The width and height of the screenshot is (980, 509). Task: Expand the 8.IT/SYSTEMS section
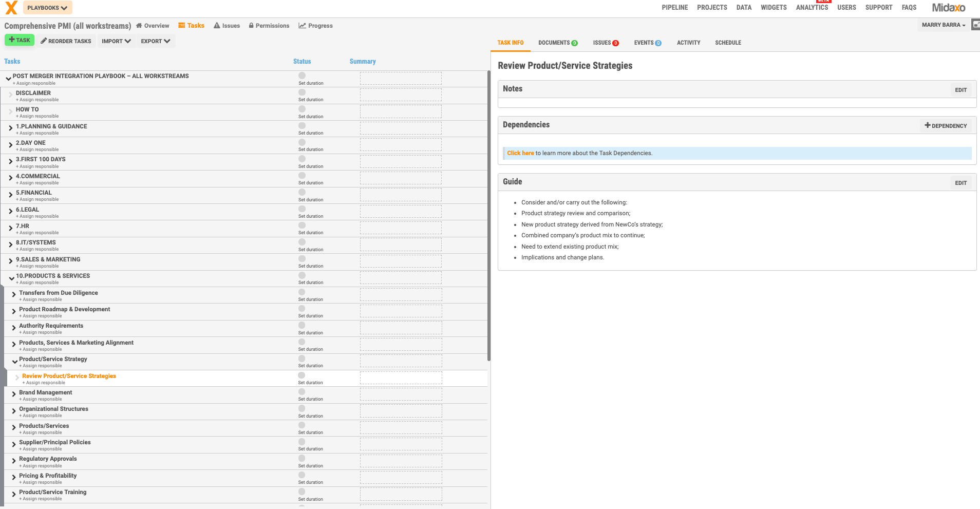coord(10,244)
